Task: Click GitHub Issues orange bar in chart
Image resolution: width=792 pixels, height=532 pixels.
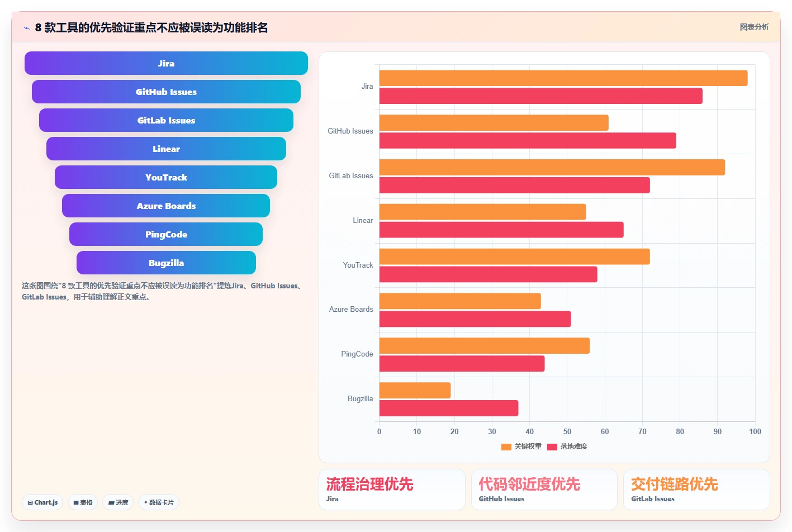Action: [494, 123]
